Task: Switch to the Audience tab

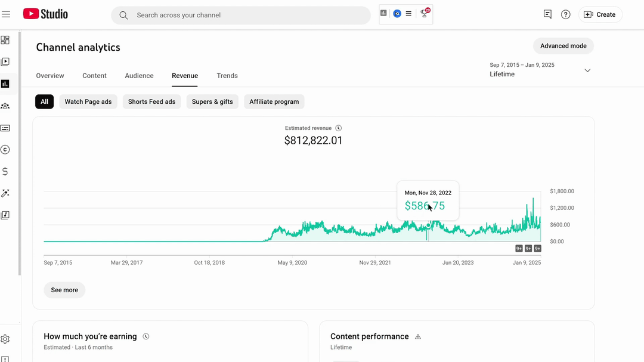Action: 139,76
